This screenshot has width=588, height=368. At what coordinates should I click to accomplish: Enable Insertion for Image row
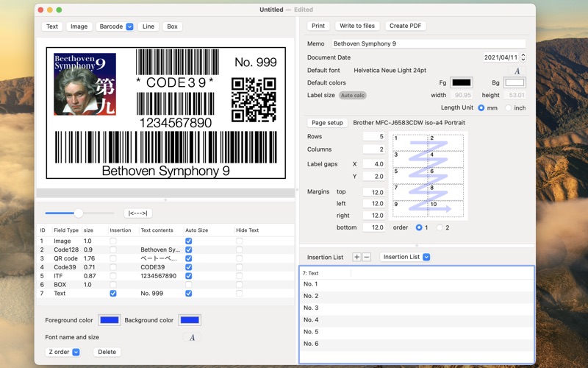pos(113,241)
